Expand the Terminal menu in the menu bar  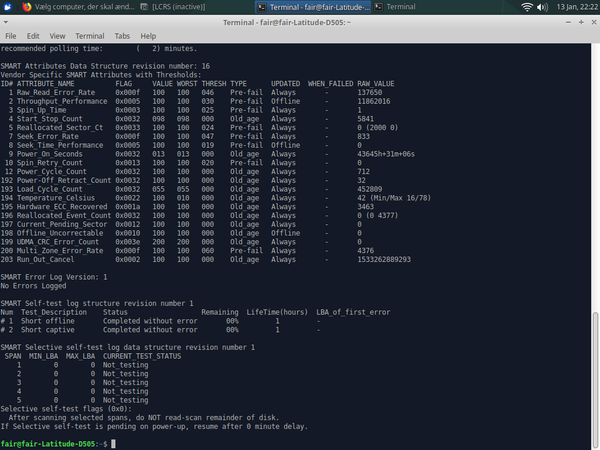pyautogui.click(x=92, y=35)
